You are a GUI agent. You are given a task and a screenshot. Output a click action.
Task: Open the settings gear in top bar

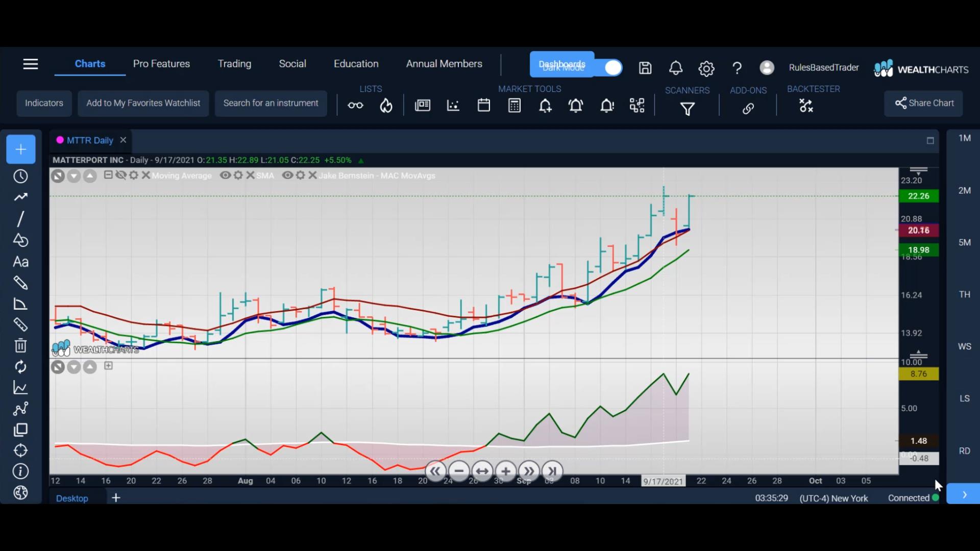tap(706, 68)
